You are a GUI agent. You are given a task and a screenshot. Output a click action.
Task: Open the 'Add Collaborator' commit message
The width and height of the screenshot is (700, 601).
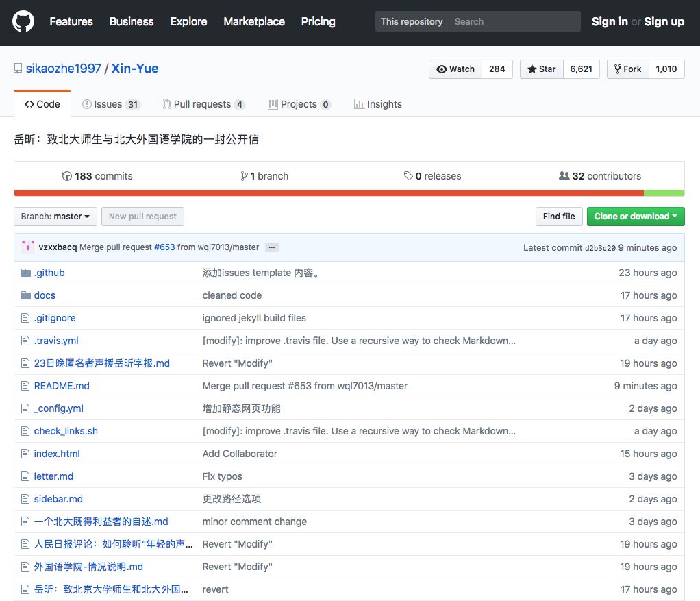pyautogui.click(x=240, y=454)
